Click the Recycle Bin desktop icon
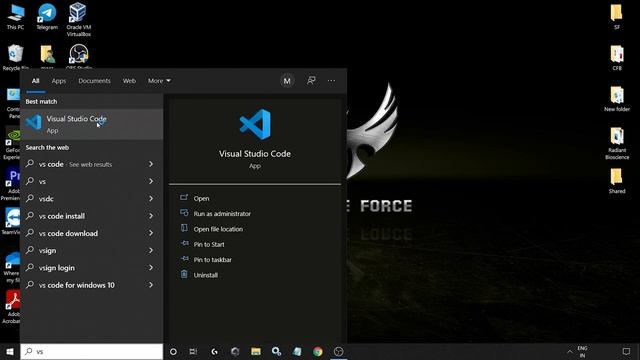The image size is (640, 360). tap(16, 57)
